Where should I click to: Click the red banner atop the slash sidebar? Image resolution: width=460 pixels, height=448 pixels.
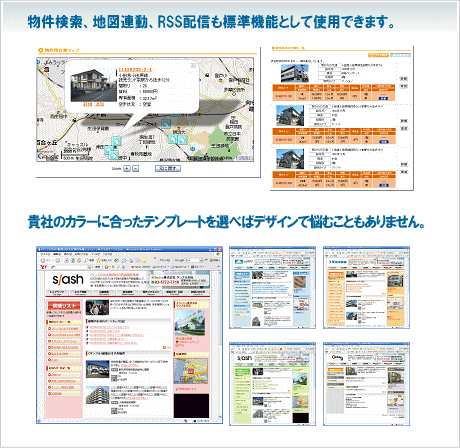click(64, 306)
